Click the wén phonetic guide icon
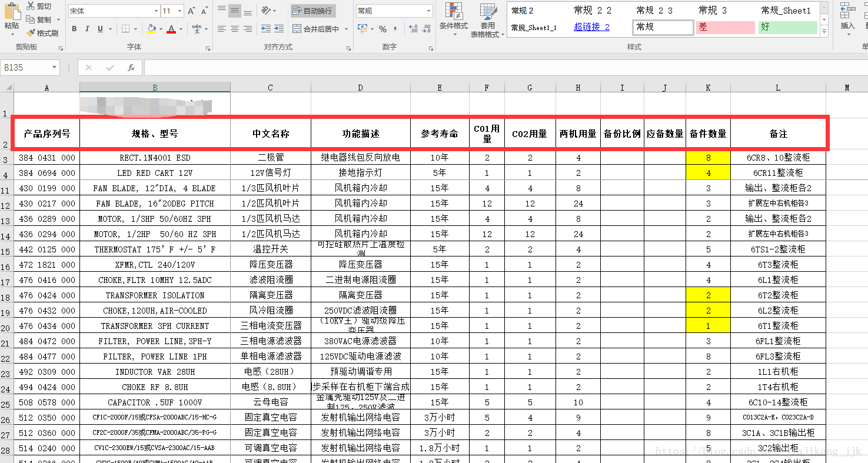This screenshot has height=463, width=868. (197, 28)
